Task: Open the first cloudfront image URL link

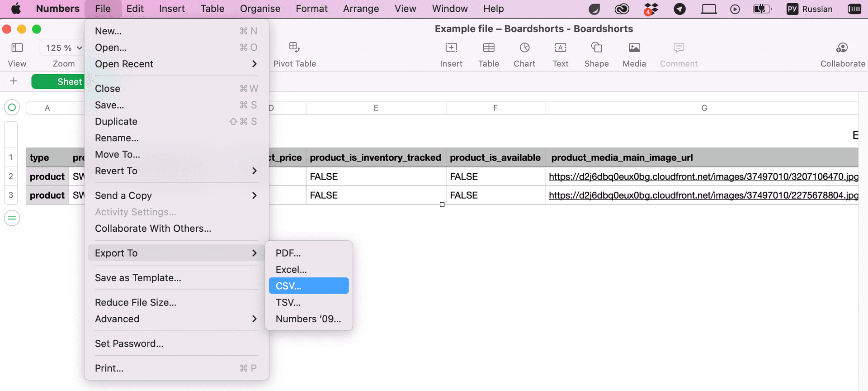Action: point(703,176)
